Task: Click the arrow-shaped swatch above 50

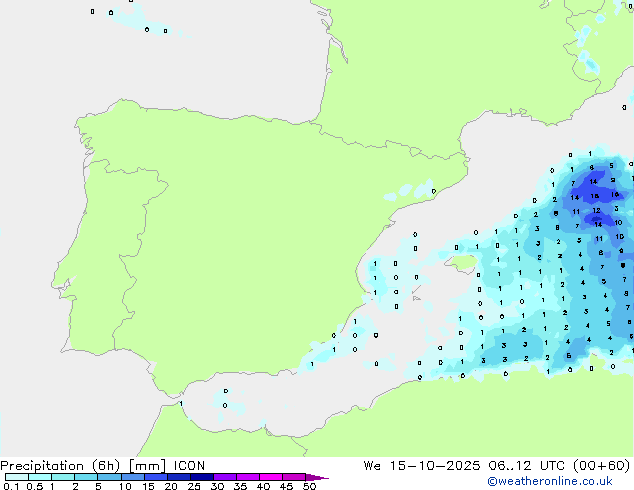Action: pyautogui.click(x=317, y=477)
